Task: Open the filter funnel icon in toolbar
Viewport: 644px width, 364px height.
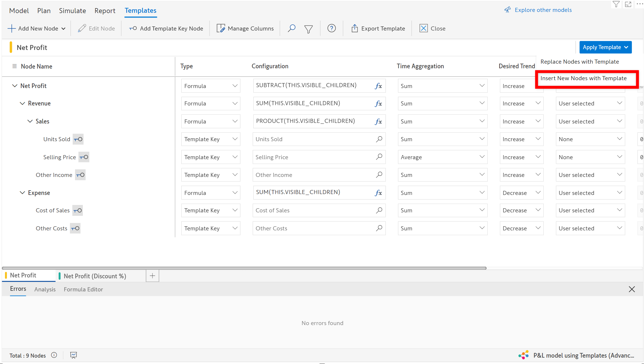Action: [x=308, y=29]
